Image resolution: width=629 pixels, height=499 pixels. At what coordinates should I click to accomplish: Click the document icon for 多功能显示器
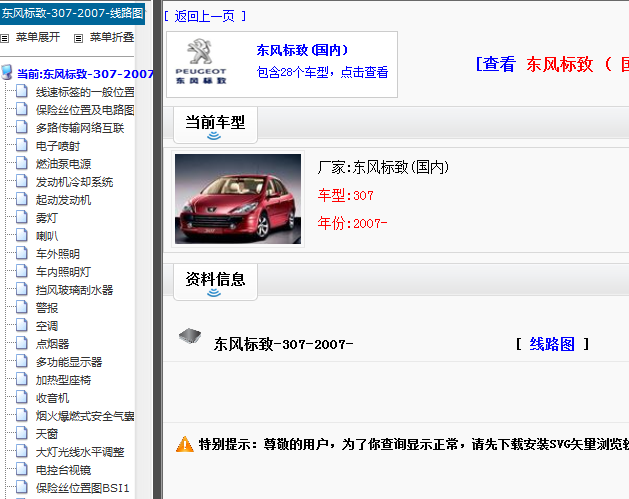point(22,361)
